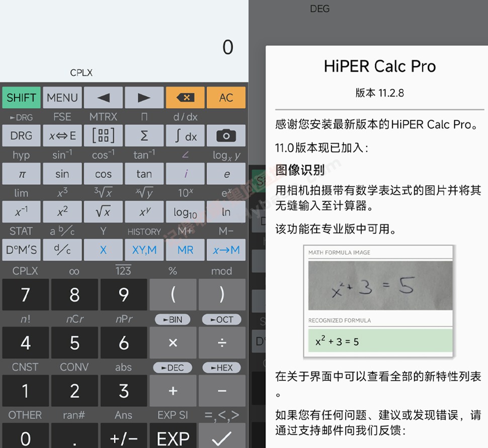Insert Euler's number e

[x=226, y=174]
